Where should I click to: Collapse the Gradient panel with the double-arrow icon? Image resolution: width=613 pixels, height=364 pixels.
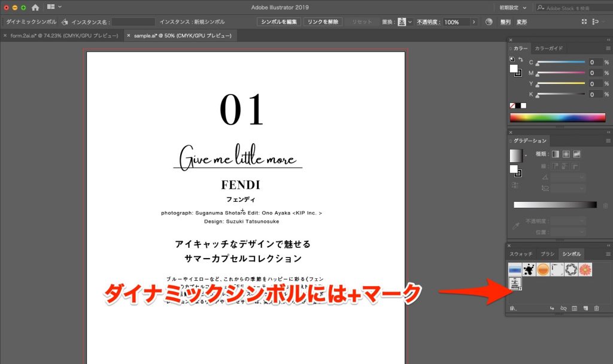[608, 132]
